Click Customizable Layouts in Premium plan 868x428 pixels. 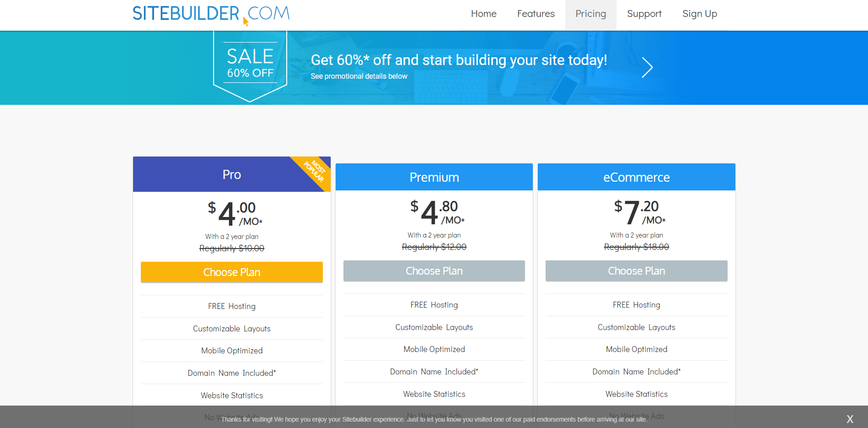(x=434, y=327)
